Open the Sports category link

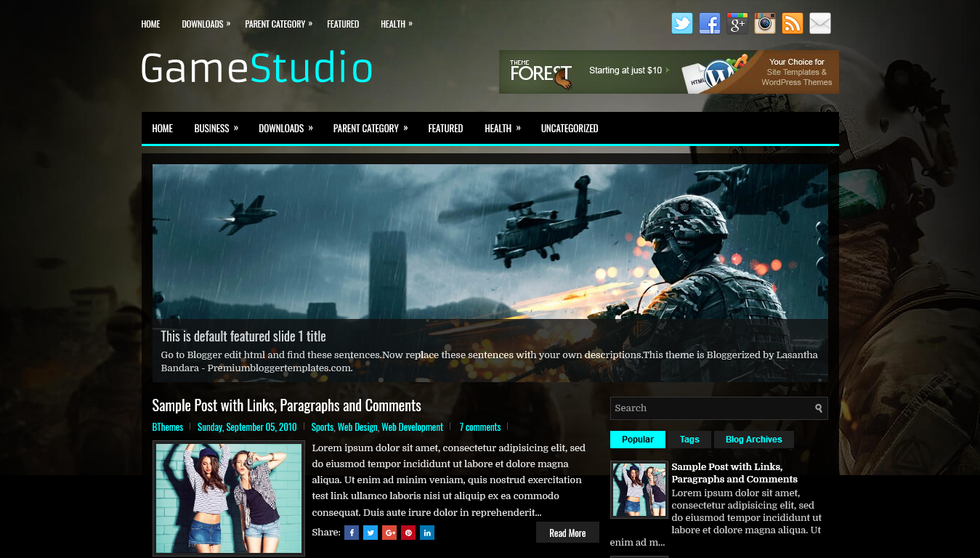click(x=322, y=427)
